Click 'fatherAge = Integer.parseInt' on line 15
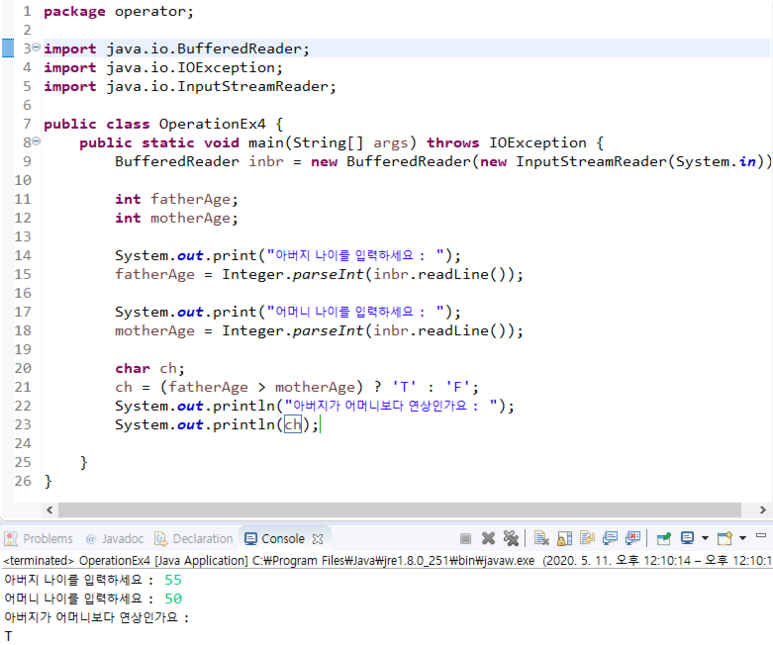The height and width of the screenshot is (645, 773). (239, 274)
